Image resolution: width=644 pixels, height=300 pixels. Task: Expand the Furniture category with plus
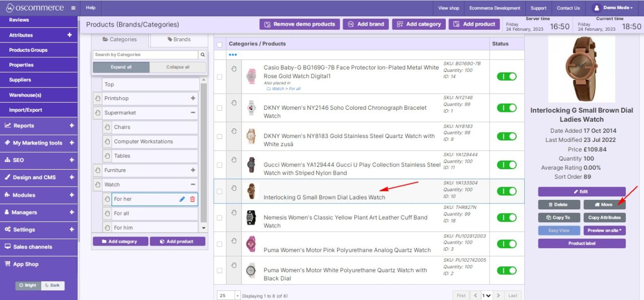(x=193, y=170)
